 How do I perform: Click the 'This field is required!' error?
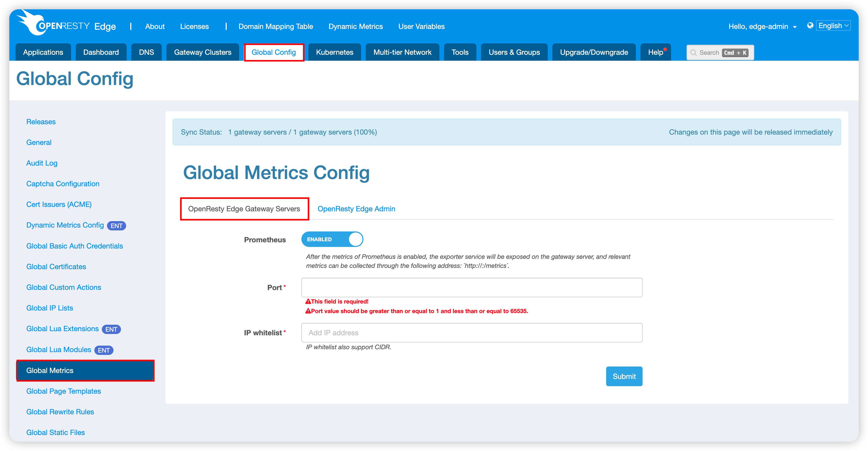click(x=337, y=301)
